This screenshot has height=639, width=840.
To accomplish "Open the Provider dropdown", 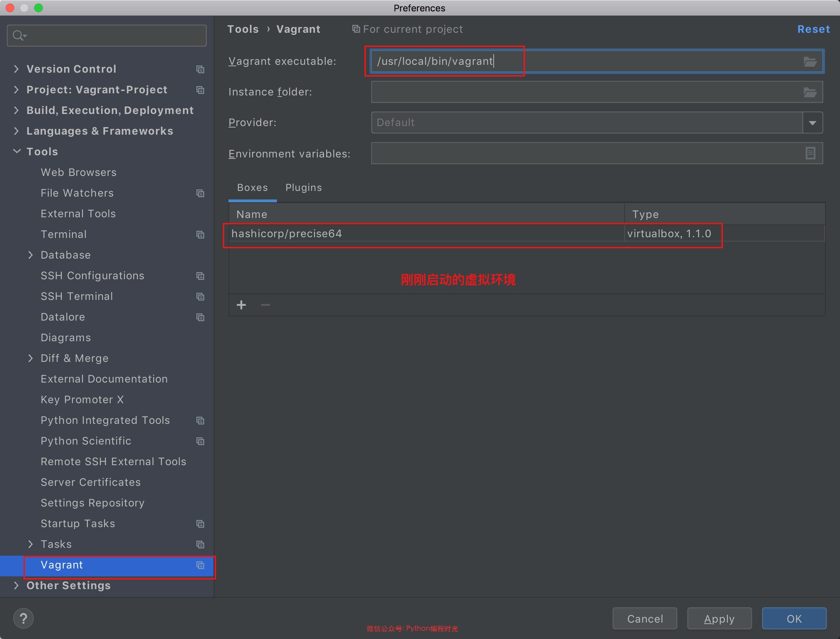I will [x=812, y=123].
